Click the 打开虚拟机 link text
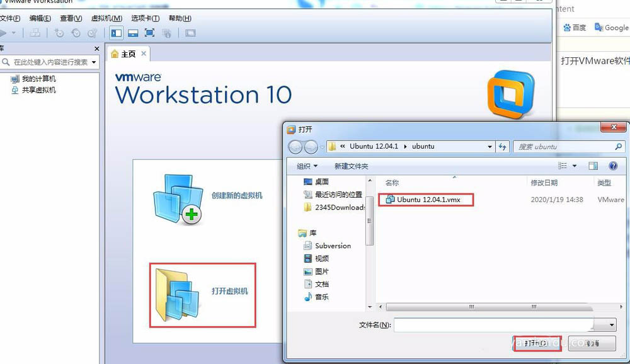 coord(230,291)
